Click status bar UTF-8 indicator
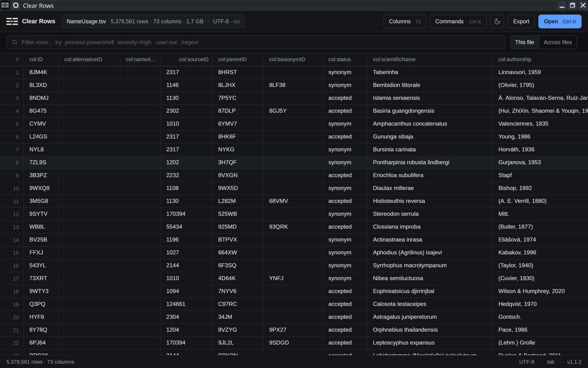The width and height of the screenshot is (588, 368). pyautogui.click(x=526, y=362)
